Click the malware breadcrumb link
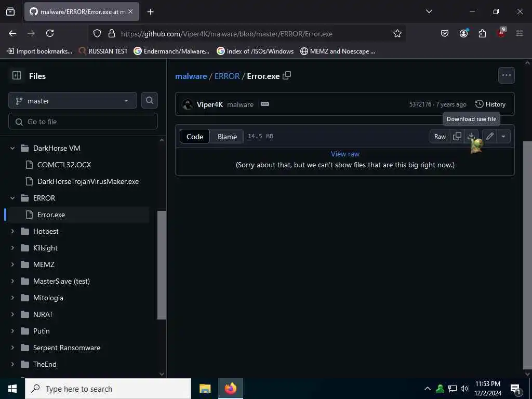This screenshot has height=399, width=532. [x=191, y=76]
